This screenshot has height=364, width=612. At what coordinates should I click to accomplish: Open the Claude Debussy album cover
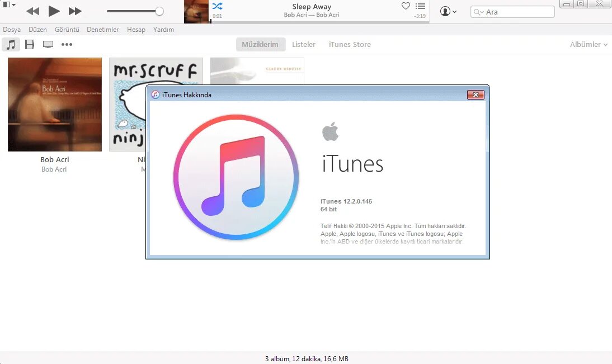coord(257,71)
